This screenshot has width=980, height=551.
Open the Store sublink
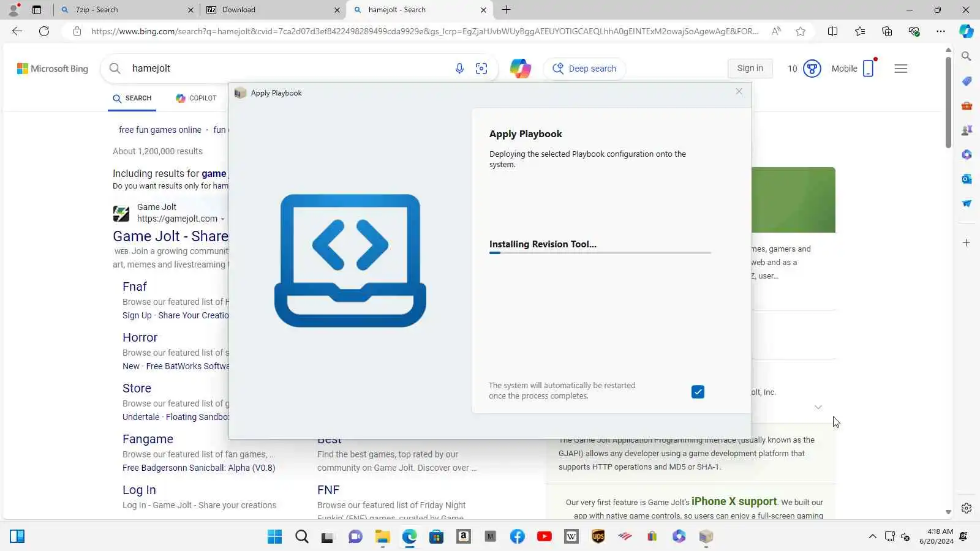137,388
